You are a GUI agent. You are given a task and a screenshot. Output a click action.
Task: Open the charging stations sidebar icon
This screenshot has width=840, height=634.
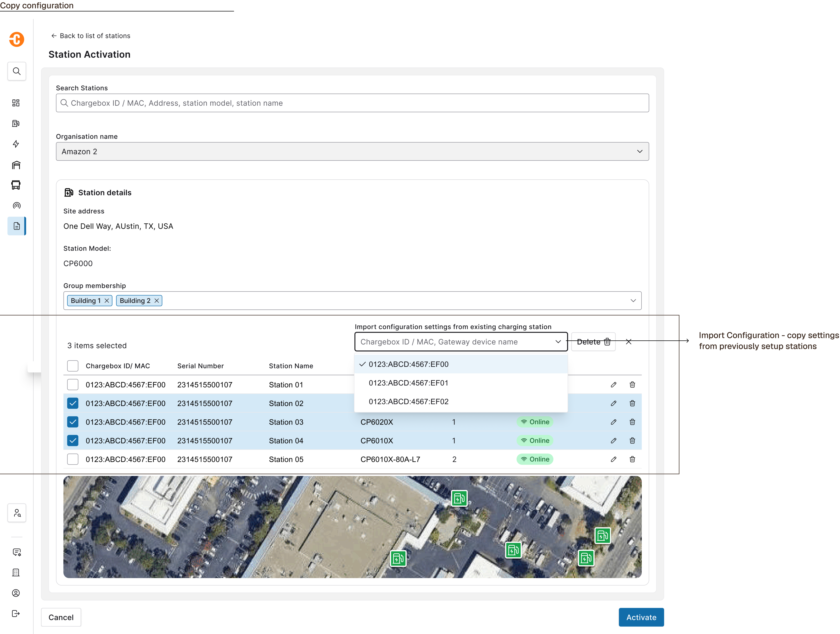[x=16, y=123]
